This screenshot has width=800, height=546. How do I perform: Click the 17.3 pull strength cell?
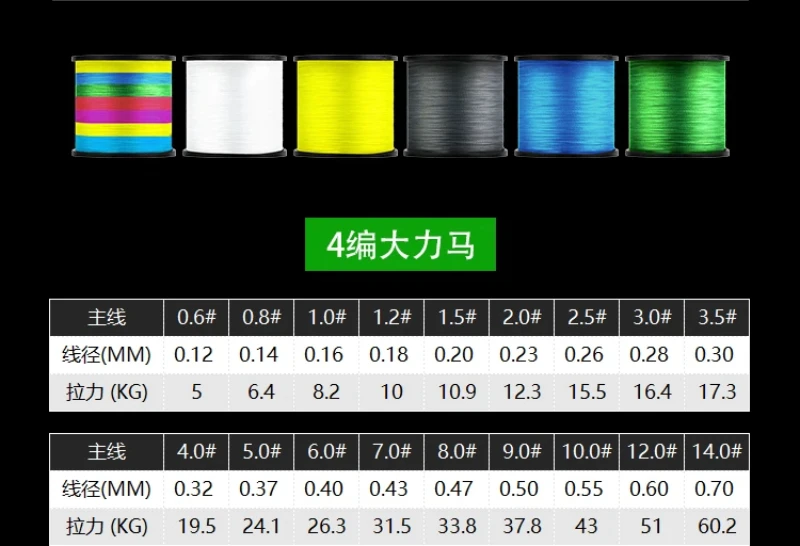tap(717, 392)
